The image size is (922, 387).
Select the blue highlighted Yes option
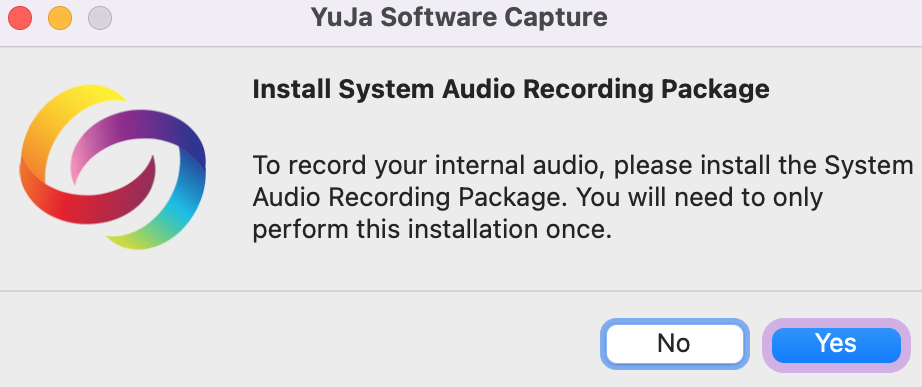[x=836, y=345]
